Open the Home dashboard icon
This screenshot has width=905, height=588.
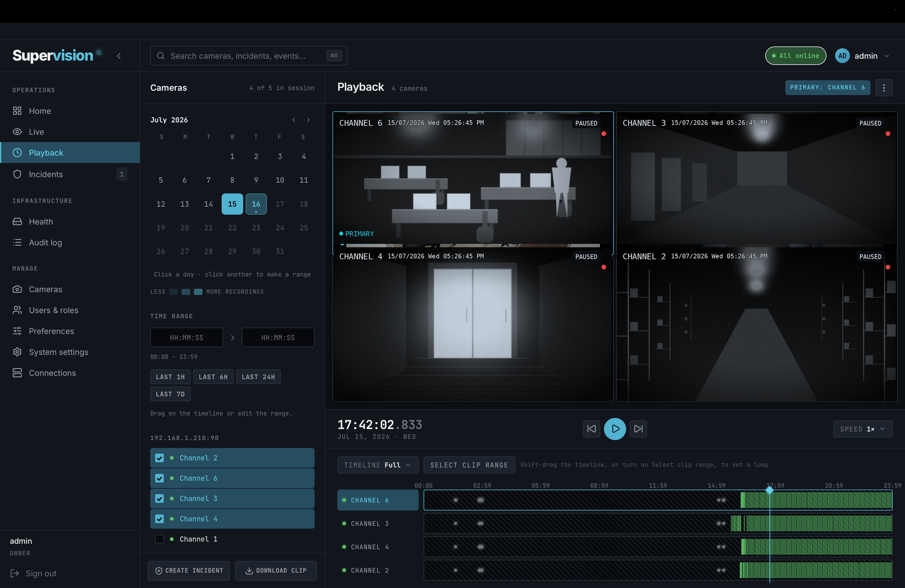[17, 111]
